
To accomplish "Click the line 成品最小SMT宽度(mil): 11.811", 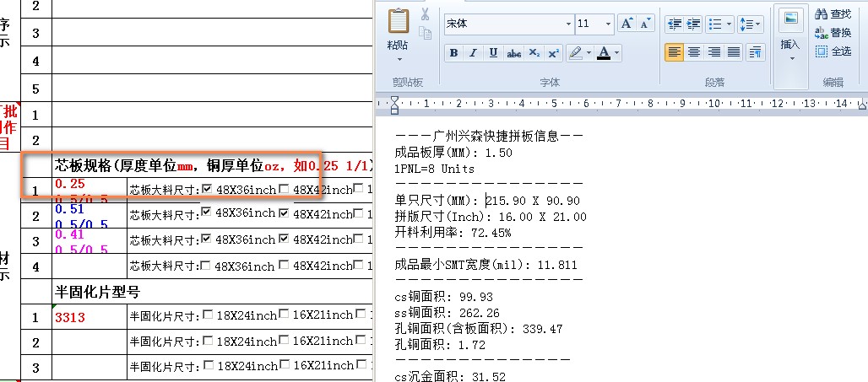I will tap(486, 265).
